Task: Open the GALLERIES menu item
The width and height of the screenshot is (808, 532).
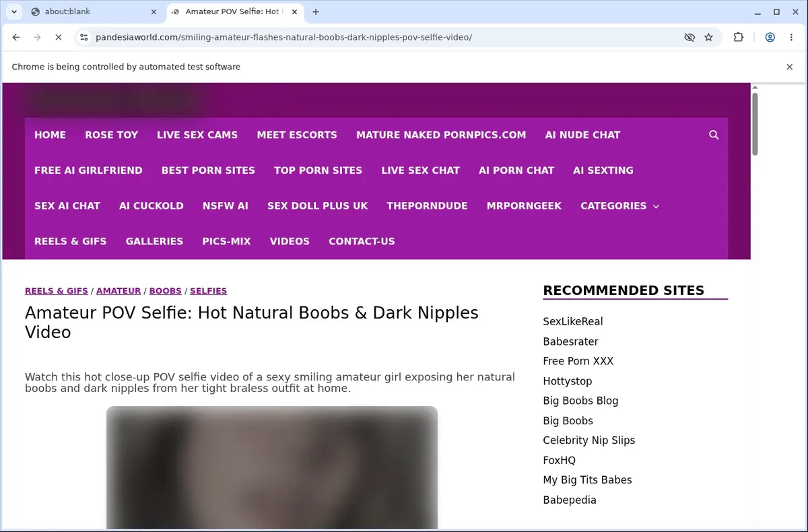Action: 154,241
